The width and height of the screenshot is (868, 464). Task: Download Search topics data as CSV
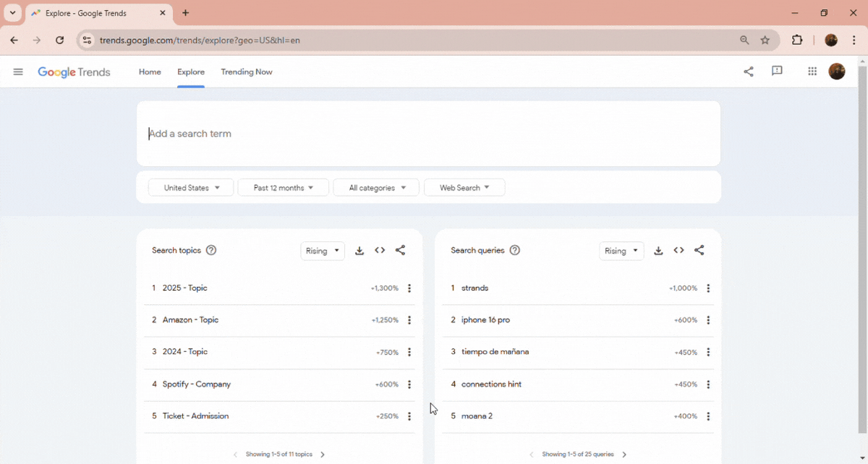(x=359, y=251)
